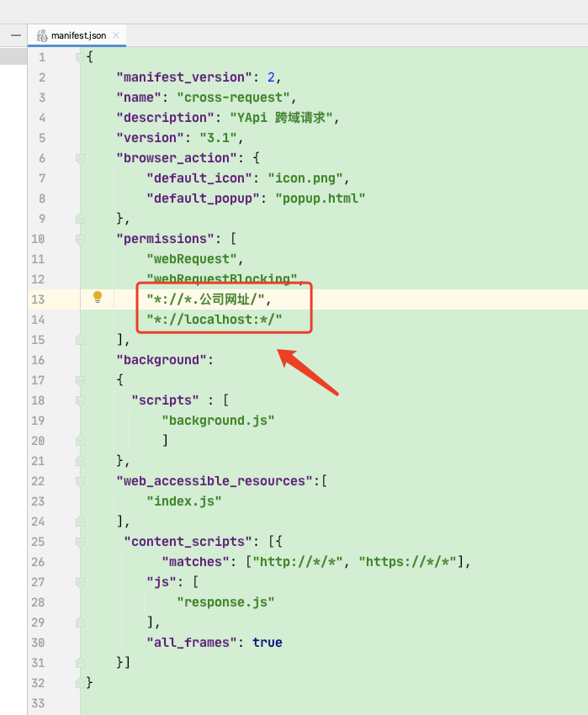Click the fold end marker at line 21
The height and width of the screenshot is (715, 588).
tap(80, 461)
